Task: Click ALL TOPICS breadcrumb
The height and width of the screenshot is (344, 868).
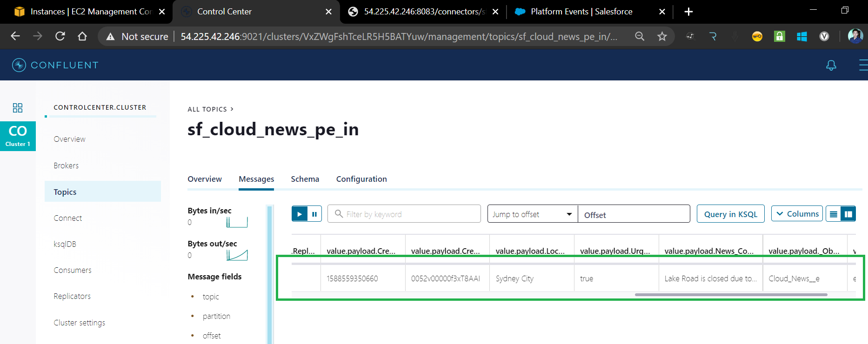Action: (x=207, y=109)
